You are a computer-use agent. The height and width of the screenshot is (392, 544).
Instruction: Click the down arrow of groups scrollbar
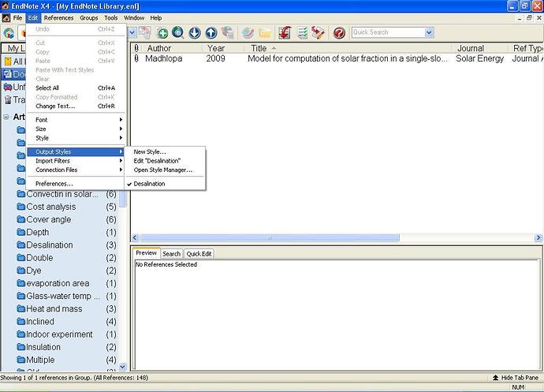122,366
